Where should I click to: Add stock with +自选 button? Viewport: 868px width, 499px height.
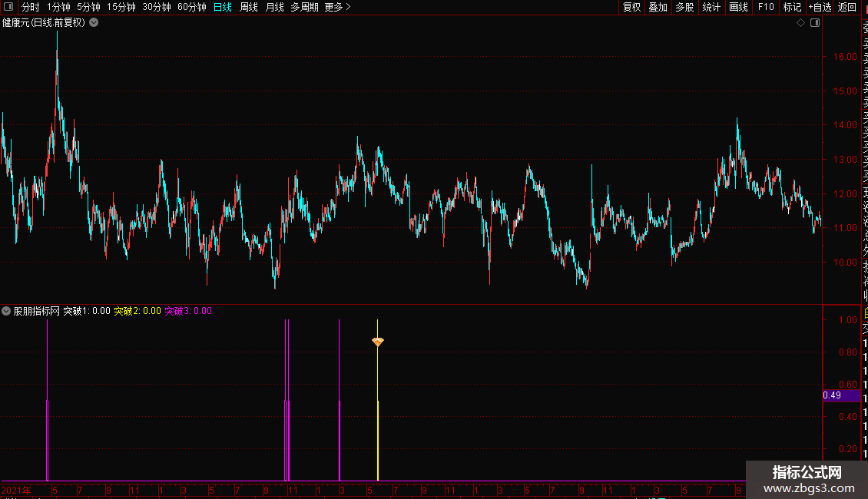click(x=820, y=7)
